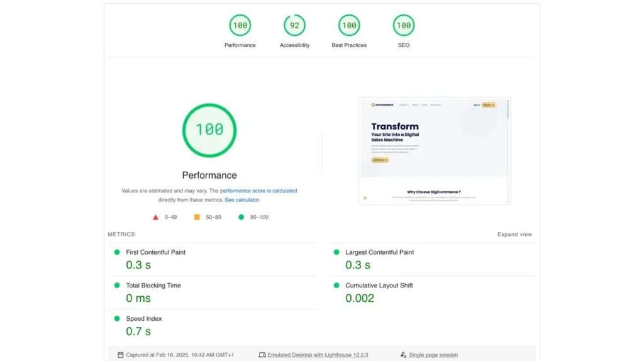Viewport: 644px width, 361px height.
Task: Click the red triangle 0–49 legend icon
Action: click(x=155, y=218)
